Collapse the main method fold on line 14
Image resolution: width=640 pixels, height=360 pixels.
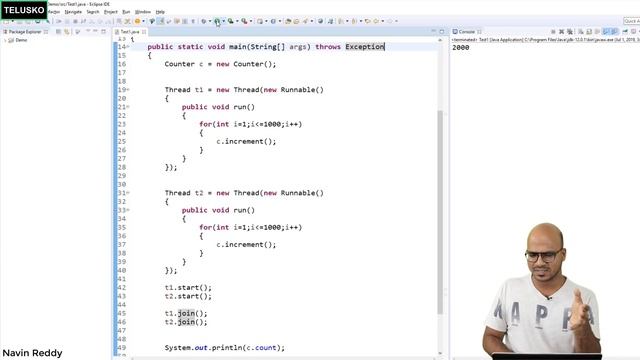pyautogui.click(x=128, y=47)
